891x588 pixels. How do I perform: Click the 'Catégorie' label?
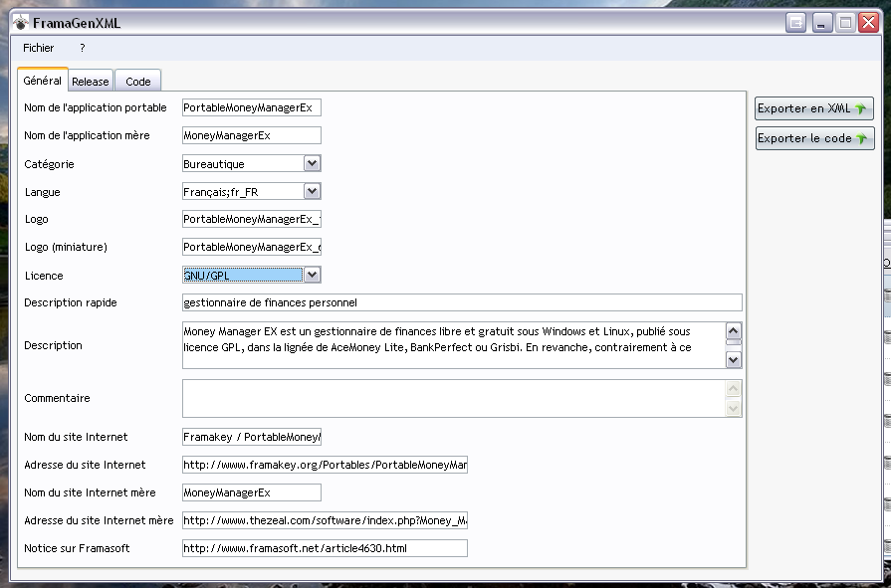pos(49,164)
